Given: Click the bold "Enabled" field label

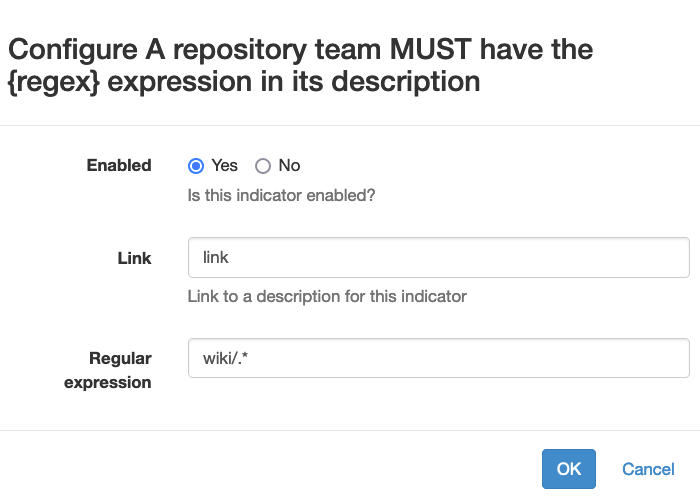Looking at the screenshot, I should pos(119,166).
